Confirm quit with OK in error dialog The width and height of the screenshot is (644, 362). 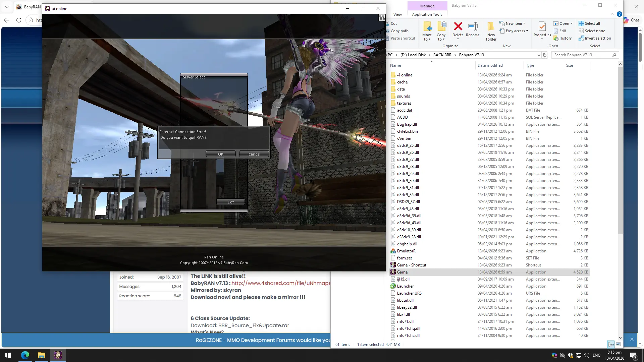(220, 154)
